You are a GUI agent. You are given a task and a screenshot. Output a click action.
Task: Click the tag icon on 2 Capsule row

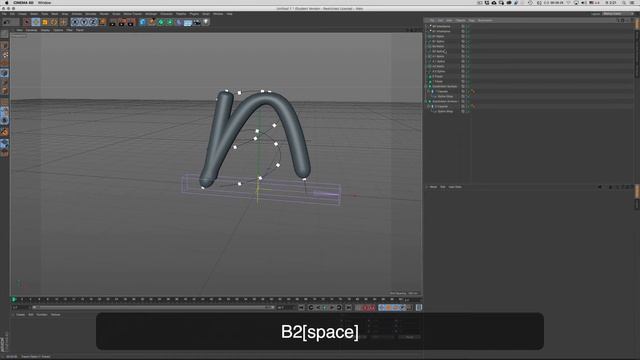coord(473,106)
